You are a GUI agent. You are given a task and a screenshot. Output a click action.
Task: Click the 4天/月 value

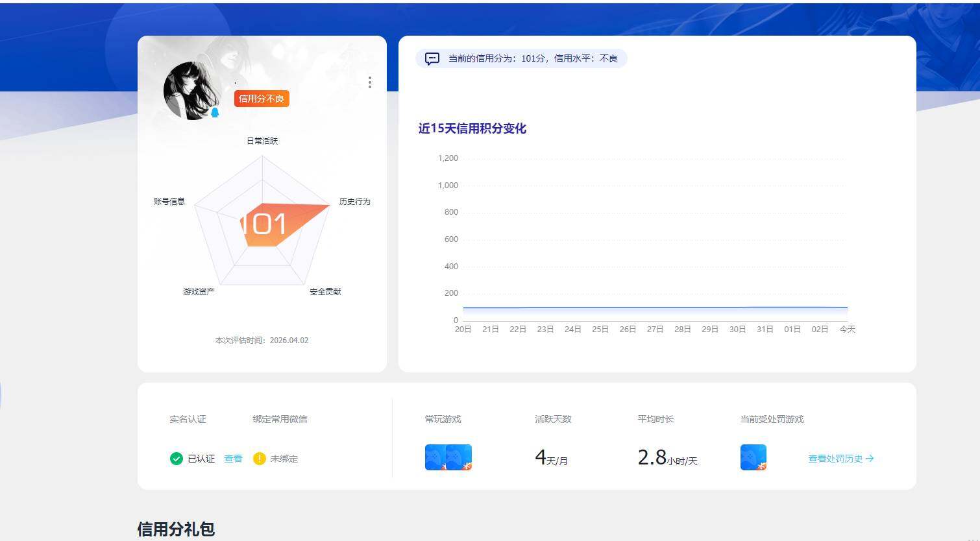tap(551, 458)
